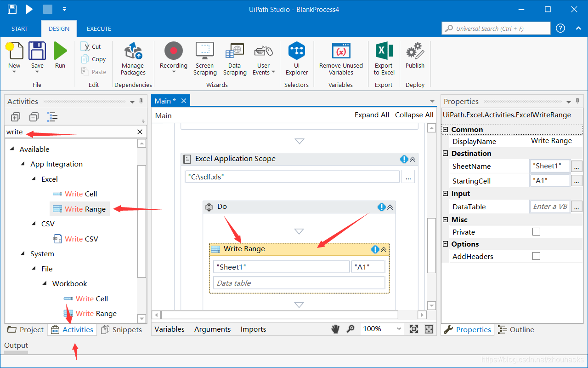
Task: Collapse the Workbook tree node
Action: 45,284
